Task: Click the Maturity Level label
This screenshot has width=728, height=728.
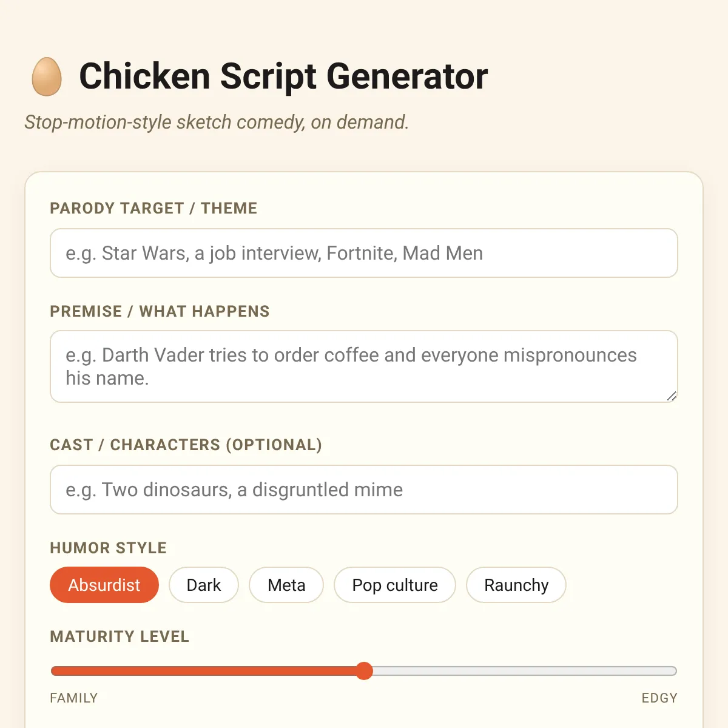Action: [x=120, y=636]
